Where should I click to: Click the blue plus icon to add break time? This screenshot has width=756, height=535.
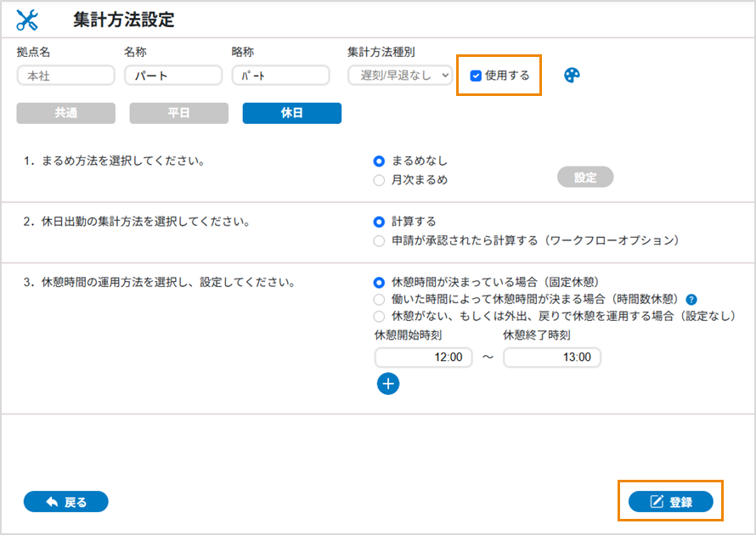[388, 384]
